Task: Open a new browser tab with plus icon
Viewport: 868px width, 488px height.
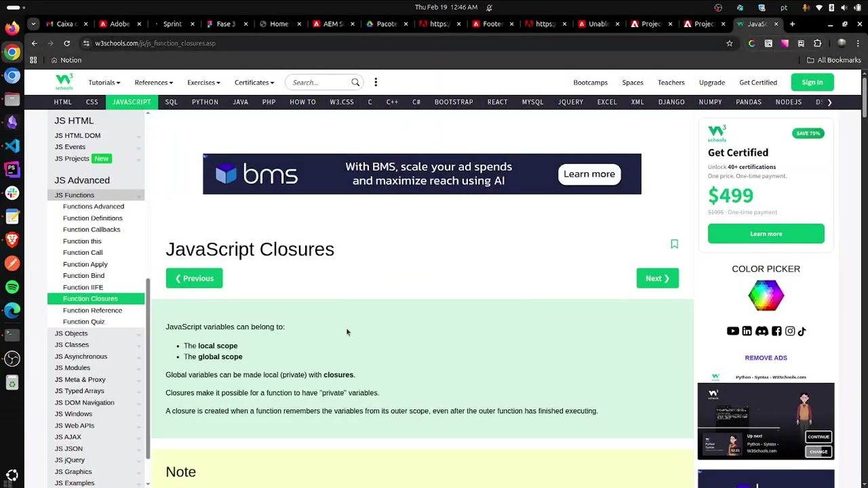Action: [792, 24]
